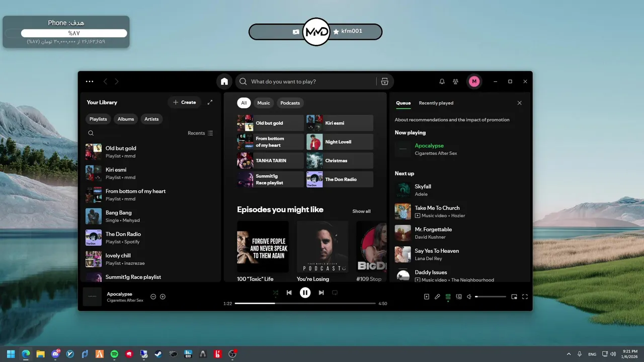Open Steam from the taskbar

click(158, 354)
